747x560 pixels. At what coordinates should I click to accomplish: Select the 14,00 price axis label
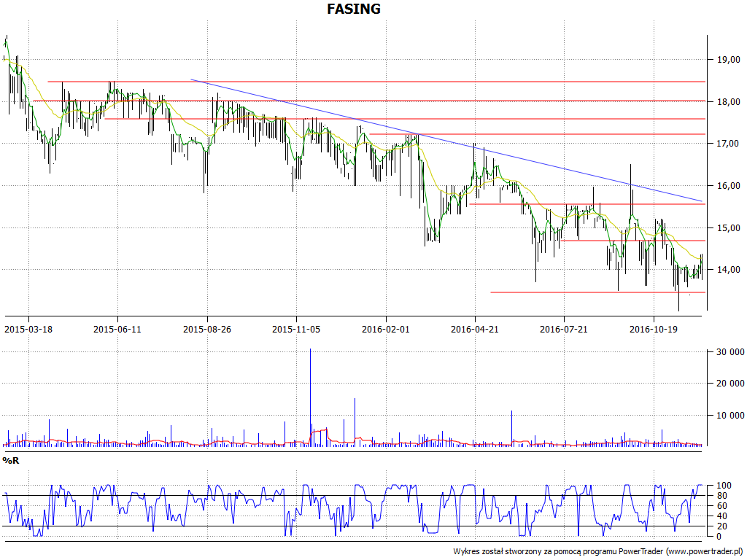point(729,270)
